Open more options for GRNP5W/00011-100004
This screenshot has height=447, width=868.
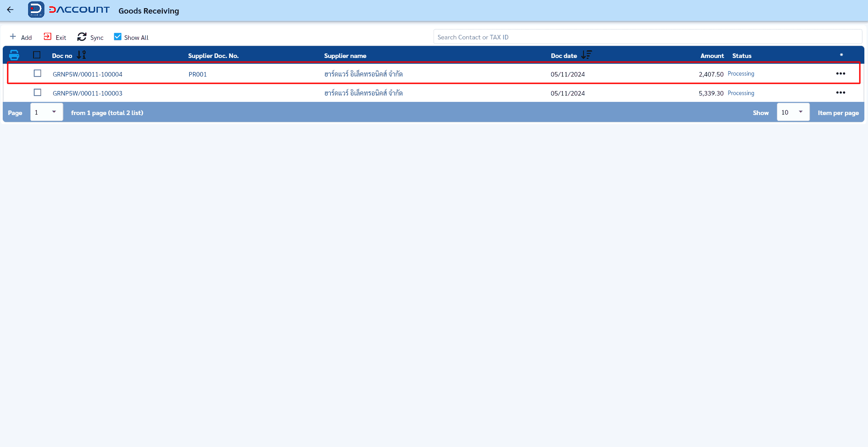[x=841, y=73]
